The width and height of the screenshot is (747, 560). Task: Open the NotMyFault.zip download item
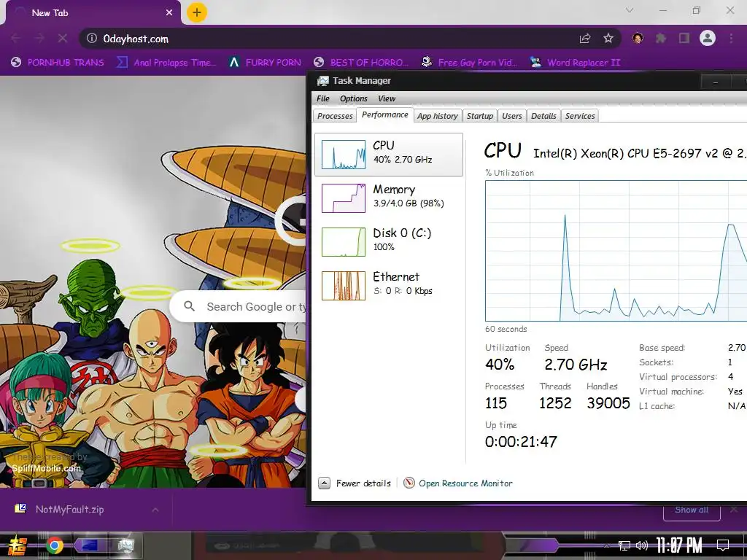pos(69,509)
